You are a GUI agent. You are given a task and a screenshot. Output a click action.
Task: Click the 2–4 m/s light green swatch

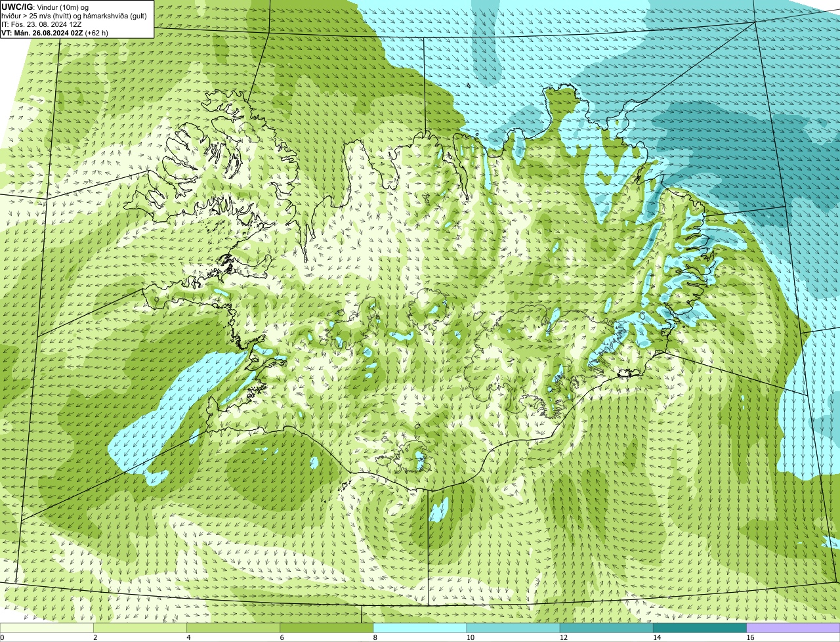140,628
